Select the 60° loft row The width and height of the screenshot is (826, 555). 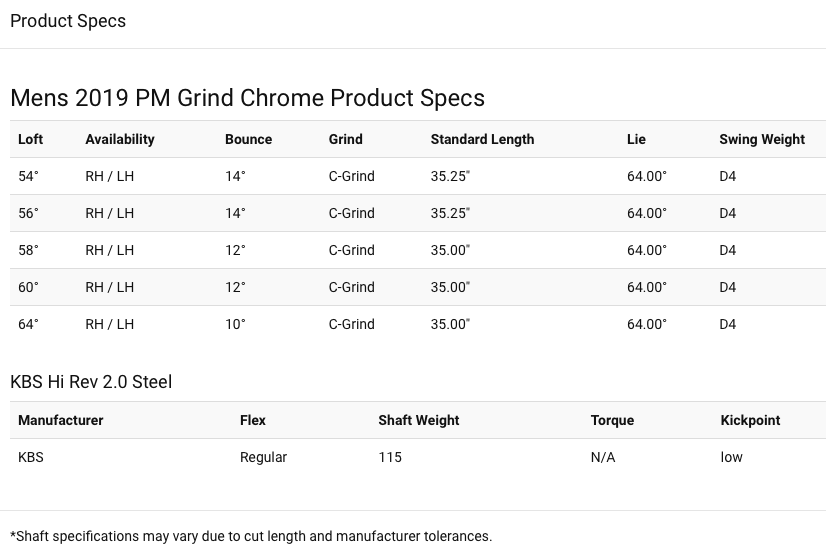(x=418, y=287)
